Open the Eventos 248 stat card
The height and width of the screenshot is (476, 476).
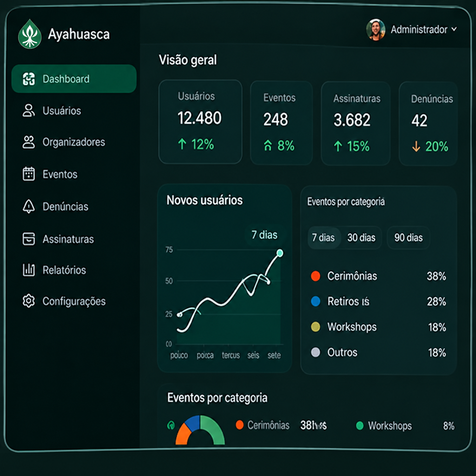coord(281,123)
